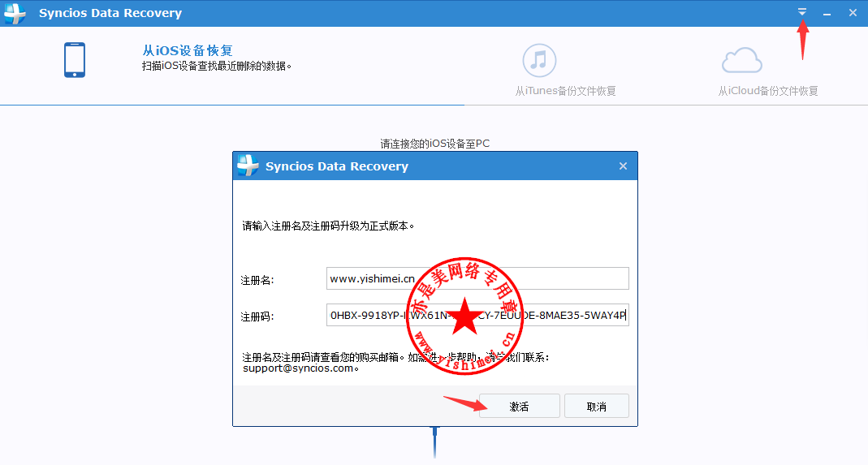
Task: Select the iOS device phone icon
Action: (75, 60)
